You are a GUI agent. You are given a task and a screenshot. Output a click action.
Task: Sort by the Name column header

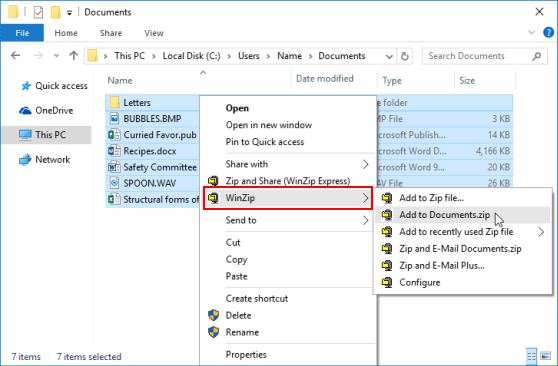point(120,80)
